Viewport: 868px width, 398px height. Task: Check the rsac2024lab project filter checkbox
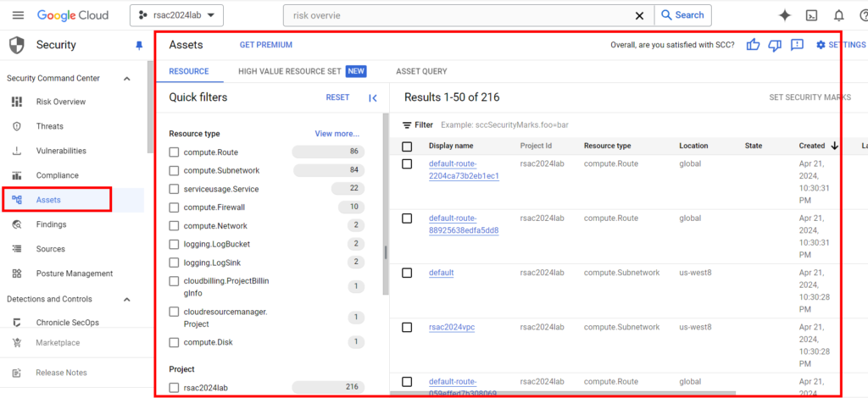(174, 388)
